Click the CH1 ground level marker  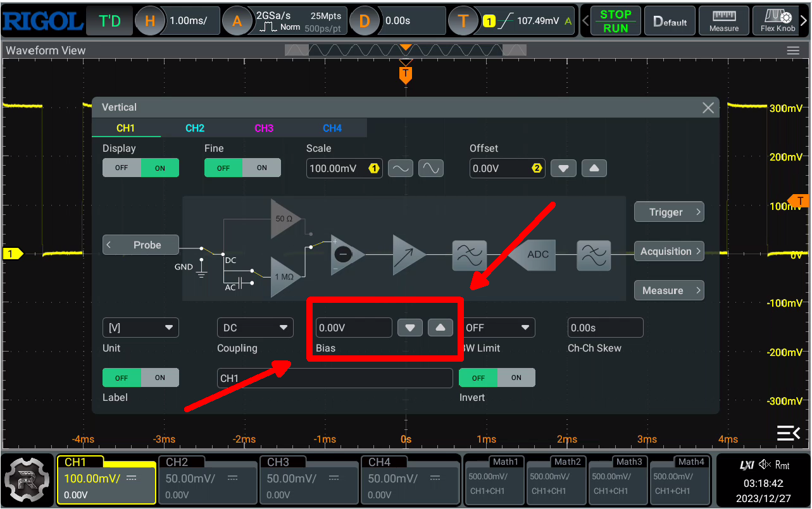12,254
